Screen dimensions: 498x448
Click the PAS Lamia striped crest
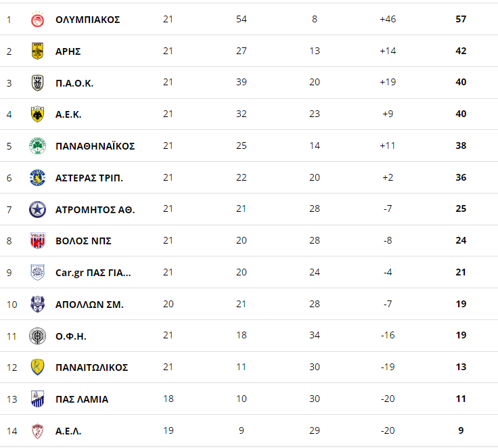[37, 399]
